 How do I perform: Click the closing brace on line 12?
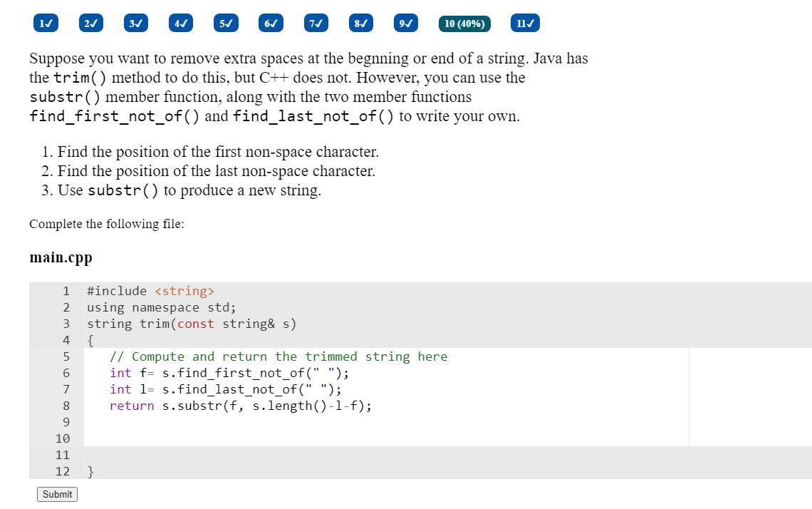90,471
